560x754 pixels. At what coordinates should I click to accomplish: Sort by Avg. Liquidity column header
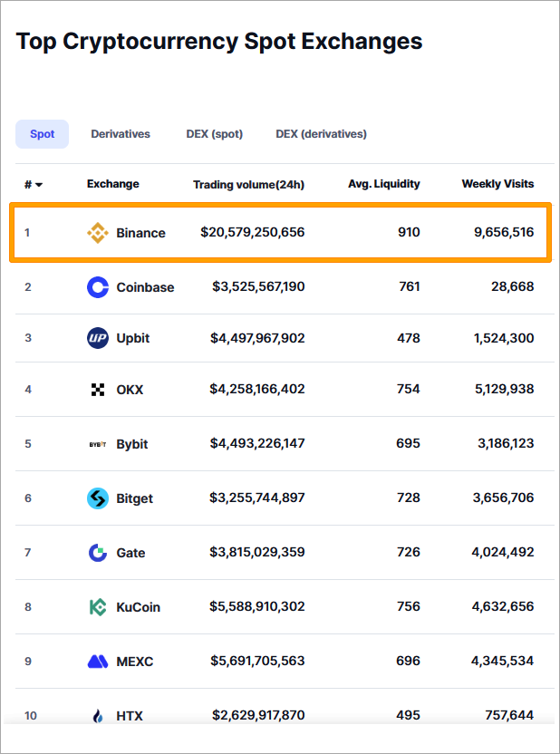tap(383, 184)
